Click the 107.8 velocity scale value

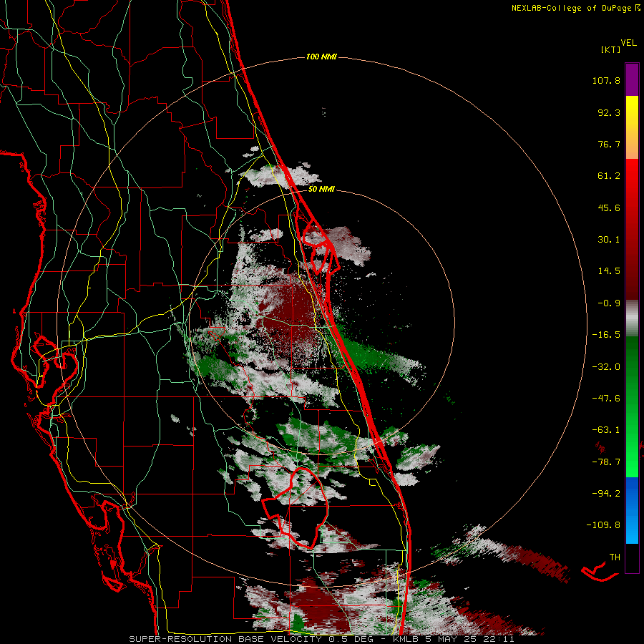[x=606, y=80]
